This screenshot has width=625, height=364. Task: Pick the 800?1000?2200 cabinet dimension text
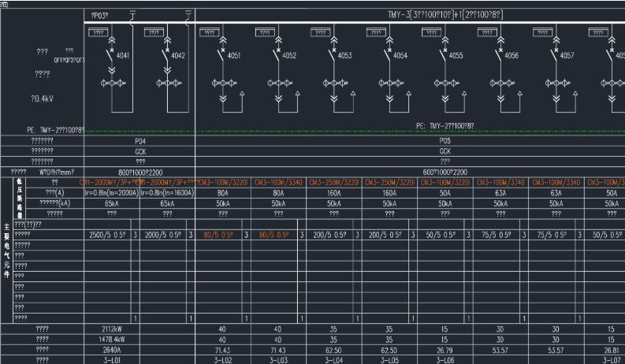[x=140, y=173]
